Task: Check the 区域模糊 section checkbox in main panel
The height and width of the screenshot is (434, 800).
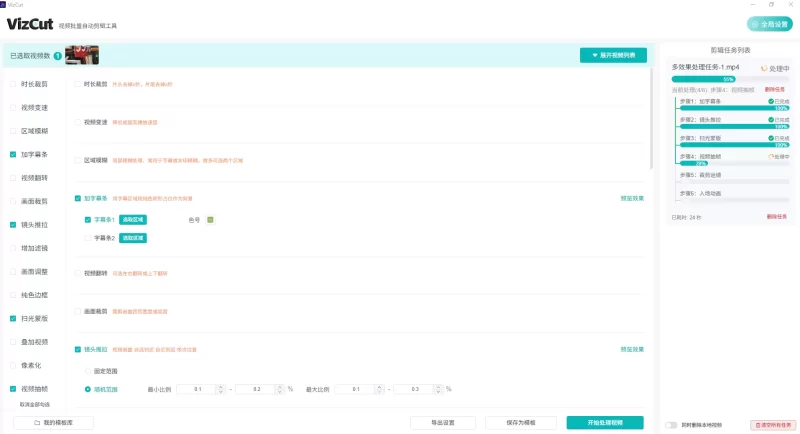Action: [78, 160]
